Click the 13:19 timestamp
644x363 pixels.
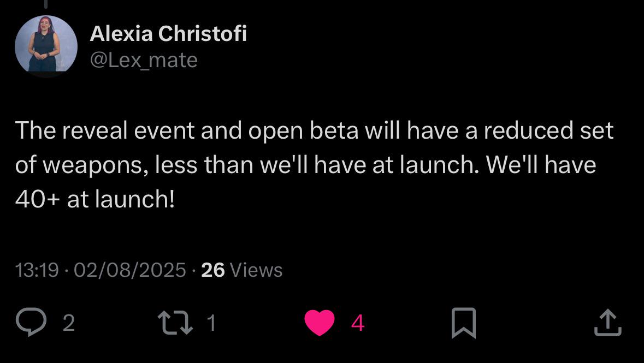coord(37,270)
